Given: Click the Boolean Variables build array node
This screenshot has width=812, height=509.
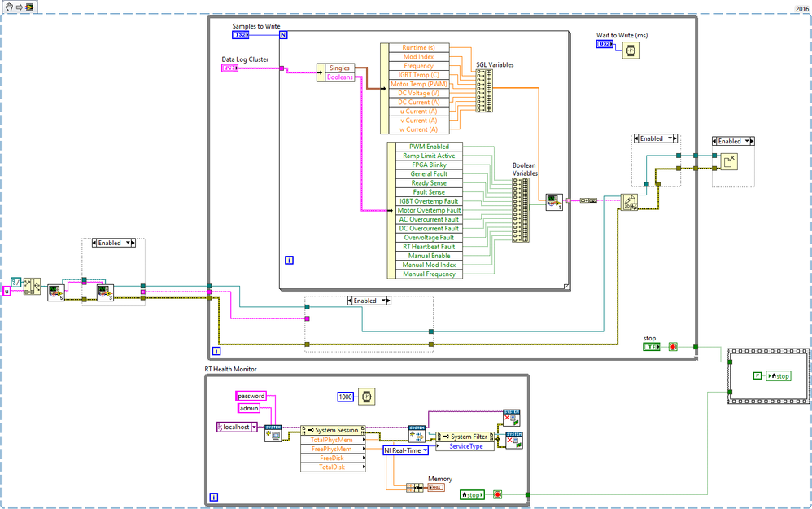Looking at the screenshot, I should (x=521, y=210).
